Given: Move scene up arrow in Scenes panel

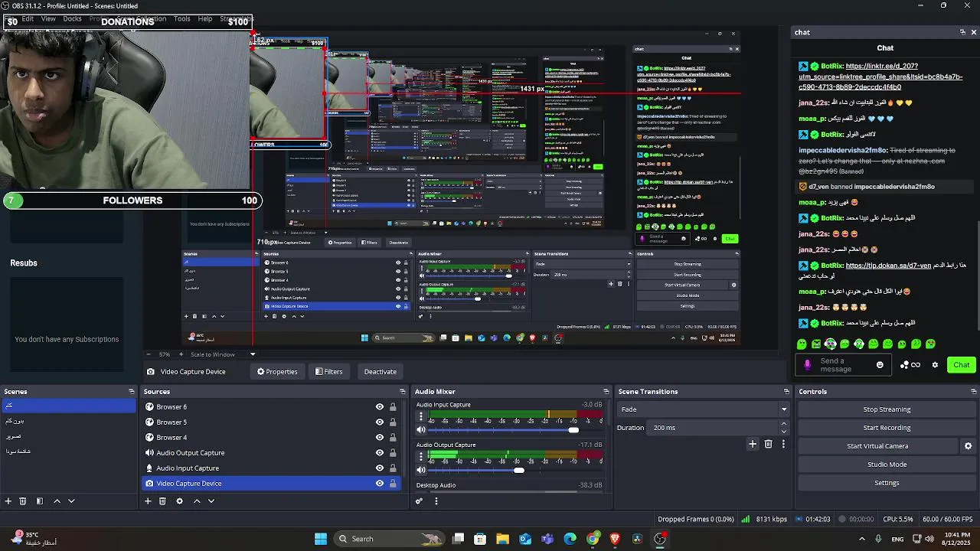Looking at the screenshot, I should pos(57,501).
